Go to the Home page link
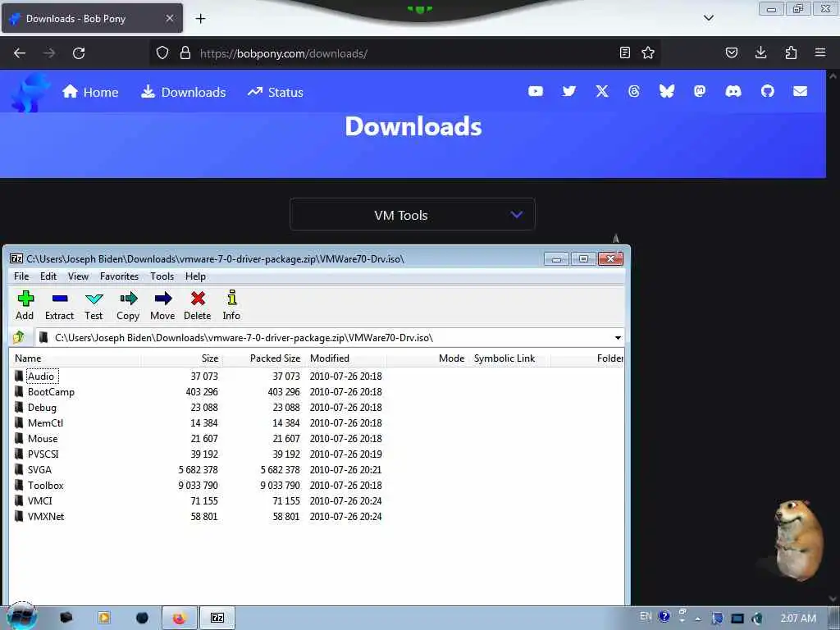Screen dimensions: 840x630 tap(90, 92)
